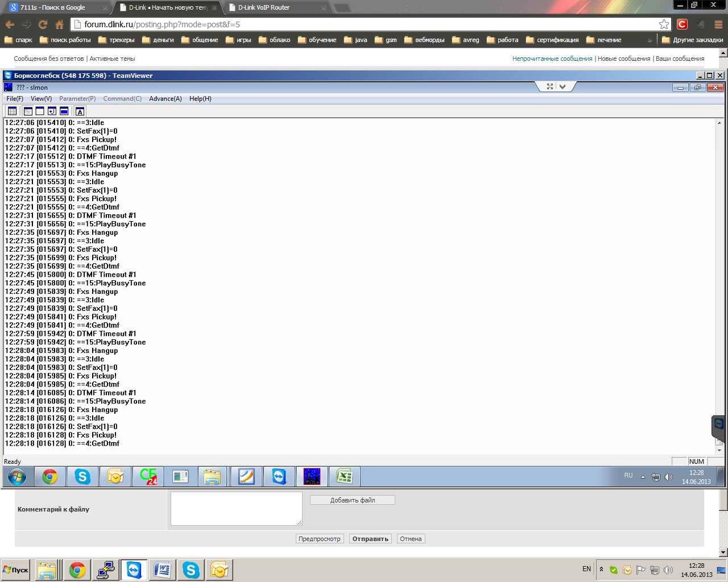Click the Word icon in local taskbar

click(162, 569)
